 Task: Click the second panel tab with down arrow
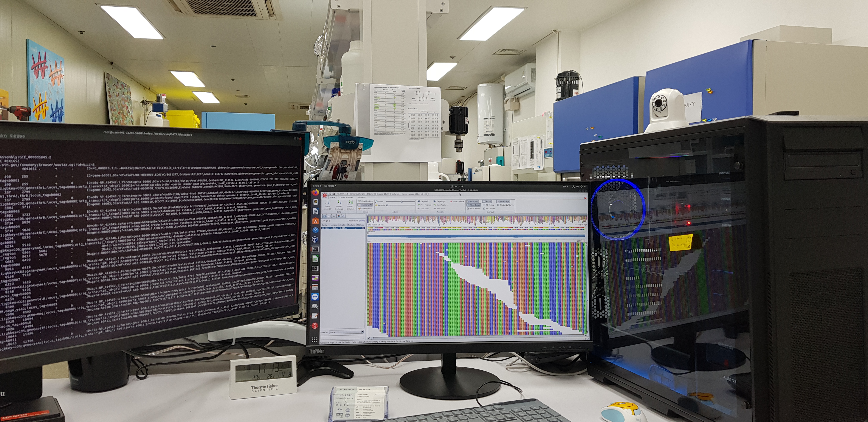[329, 216]
